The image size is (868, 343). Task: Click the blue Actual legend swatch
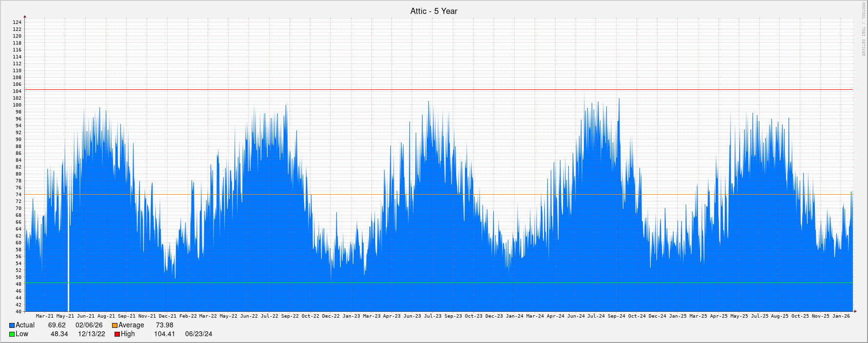pos(12,325)
